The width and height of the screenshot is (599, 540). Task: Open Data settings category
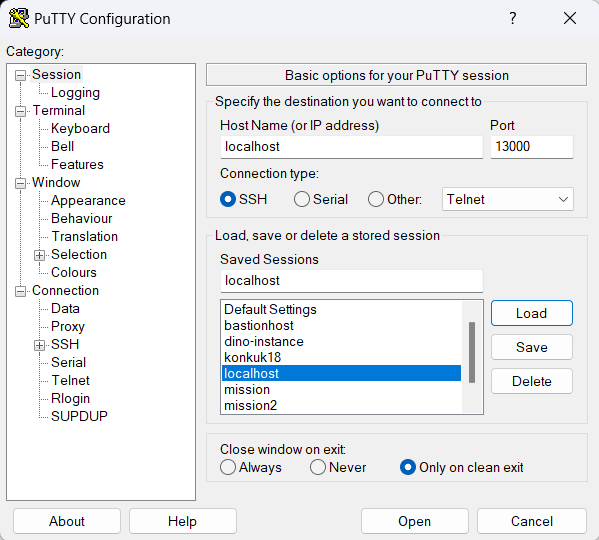click(65, 308)
